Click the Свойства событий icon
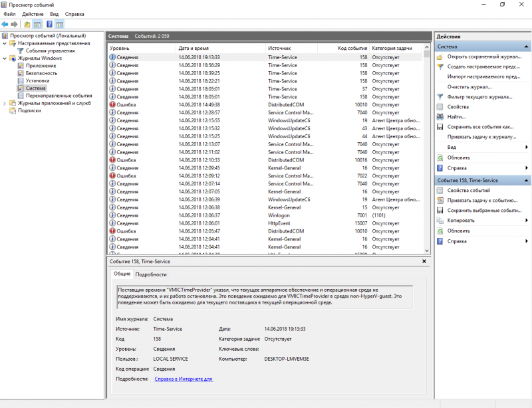This screenshot has width=532, height=408. (x=440, y=191)
